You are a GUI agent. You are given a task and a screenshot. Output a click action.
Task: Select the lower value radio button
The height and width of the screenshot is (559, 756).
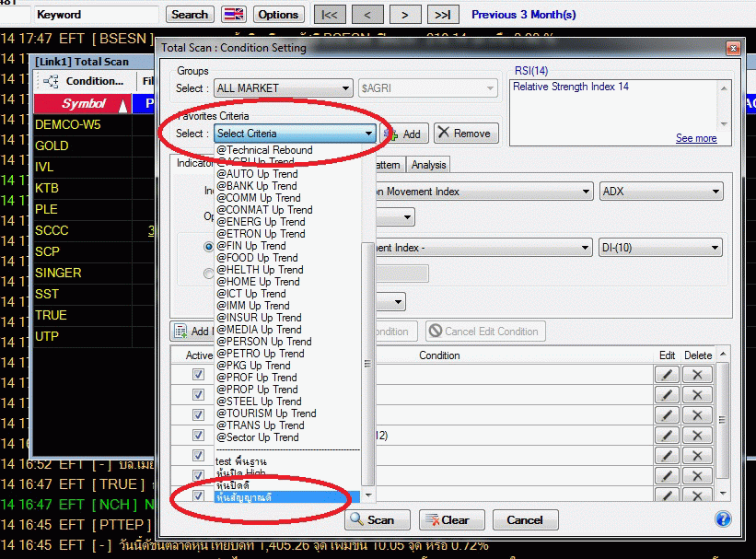208,274
